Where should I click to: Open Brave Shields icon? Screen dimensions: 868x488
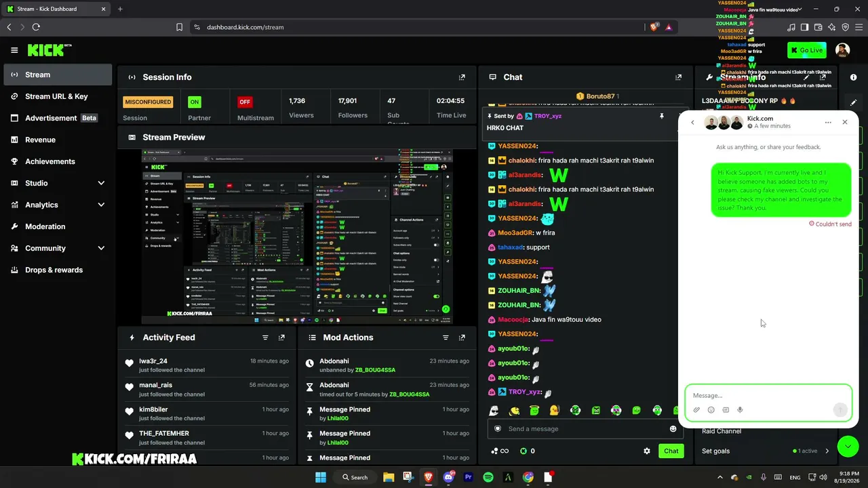(654, 27)
